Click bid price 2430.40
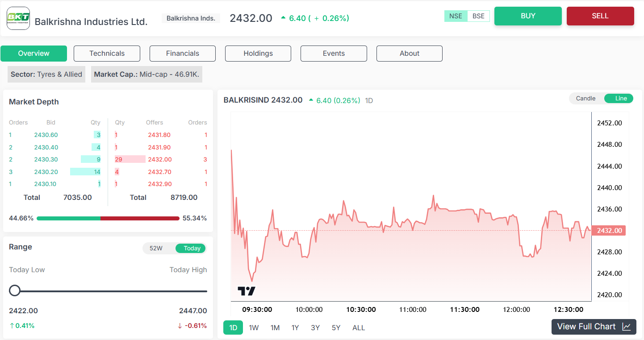Viewport: 644px width, 340px height. (x=46, y=147)
